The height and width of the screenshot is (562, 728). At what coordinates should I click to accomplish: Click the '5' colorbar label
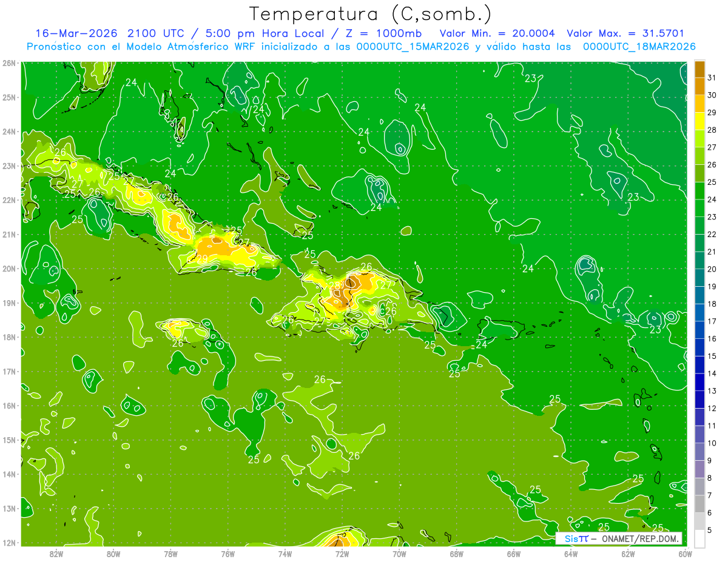pyautogui.click(x=709, y=530)
